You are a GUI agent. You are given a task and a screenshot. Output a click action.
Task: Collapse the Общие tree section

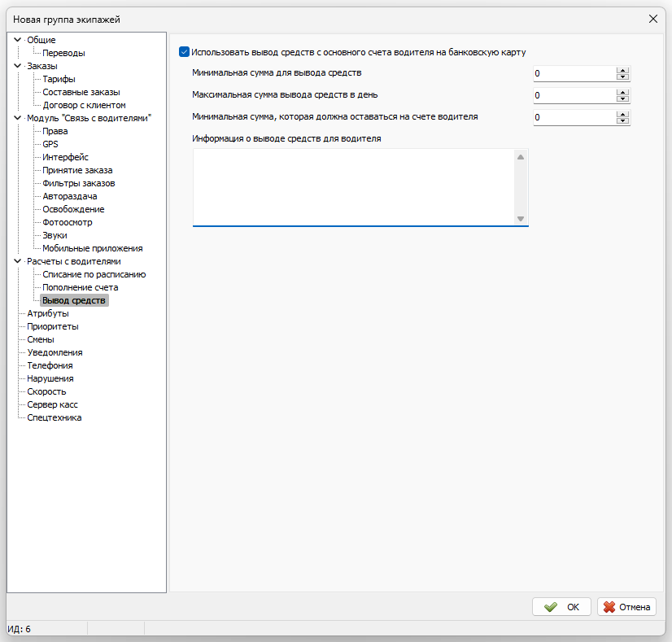[18, 40]
